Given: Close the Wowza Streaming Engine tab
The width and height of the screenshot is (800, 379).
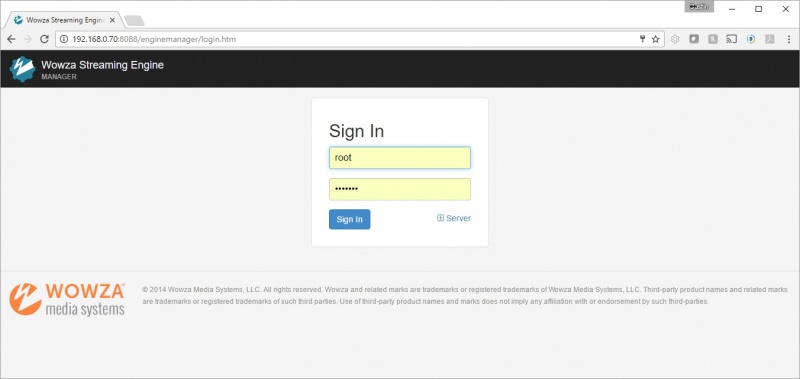Looking at the screenshot, I should pyautogui.click(x=113, y=20).
